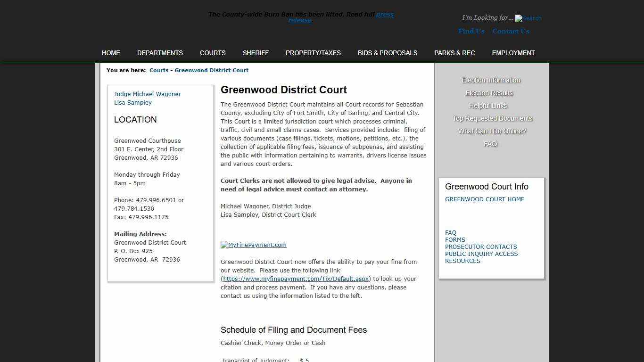
Task: Visit the PARKS & REC section
Action: point(454,53)
